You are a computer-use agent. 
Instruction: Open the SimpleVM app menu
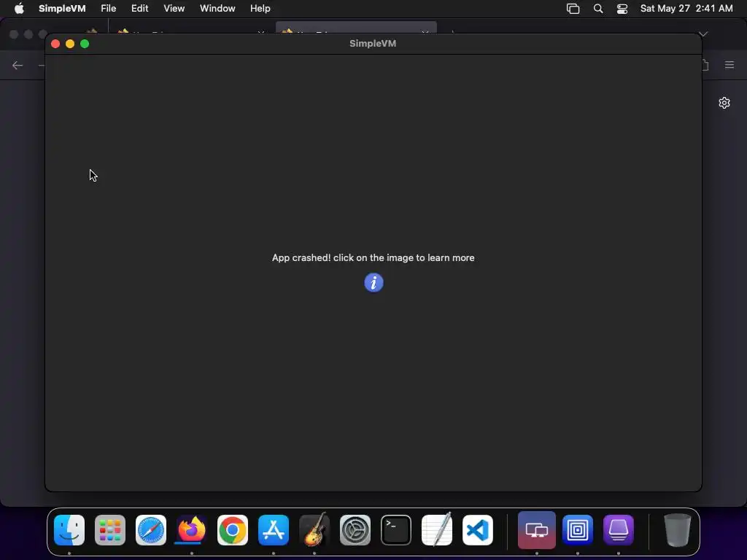(x=62, y=9)
